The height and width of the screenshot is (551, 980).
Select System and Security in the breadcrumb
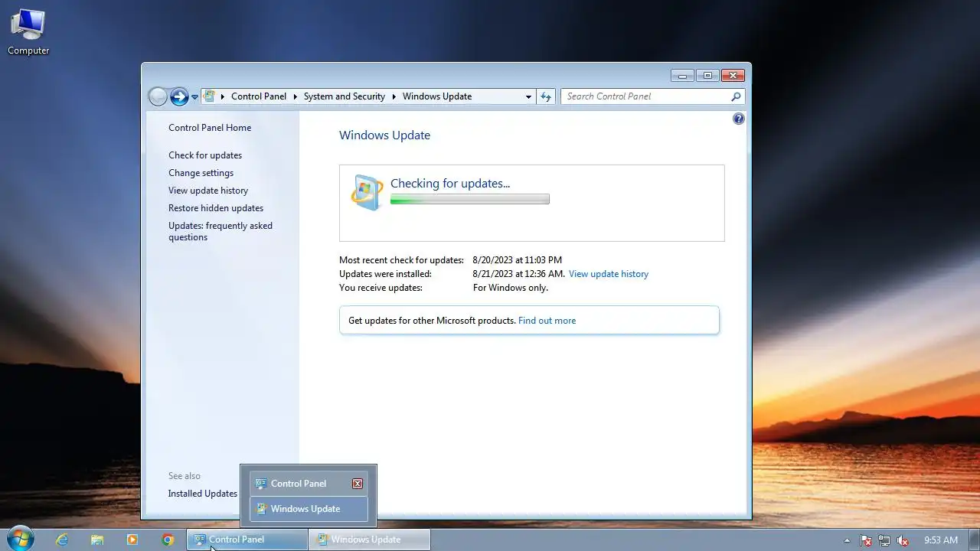(345, 96)
